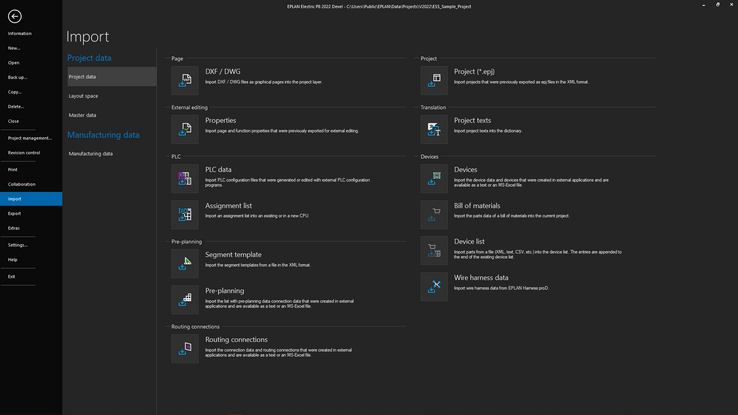Open Settings... from the sidebar
Screen dimensions: 738x415
click(x=31, y=245)
